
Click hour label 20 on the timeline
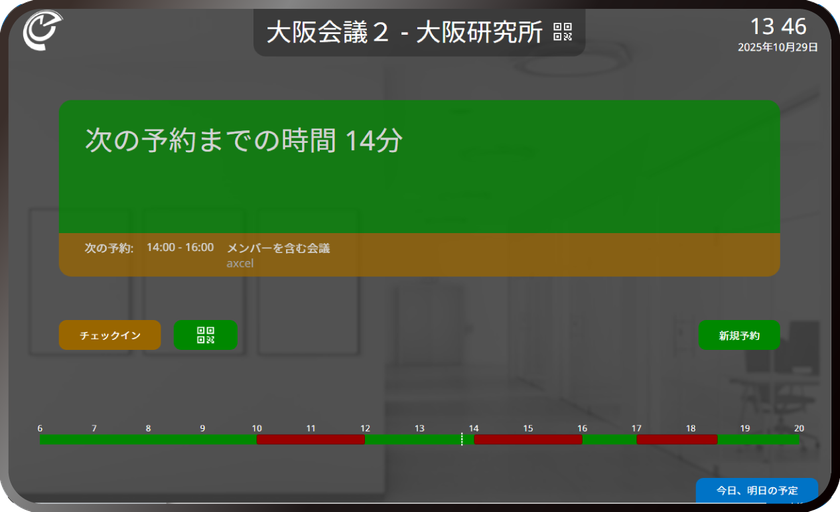pos(799,428)
